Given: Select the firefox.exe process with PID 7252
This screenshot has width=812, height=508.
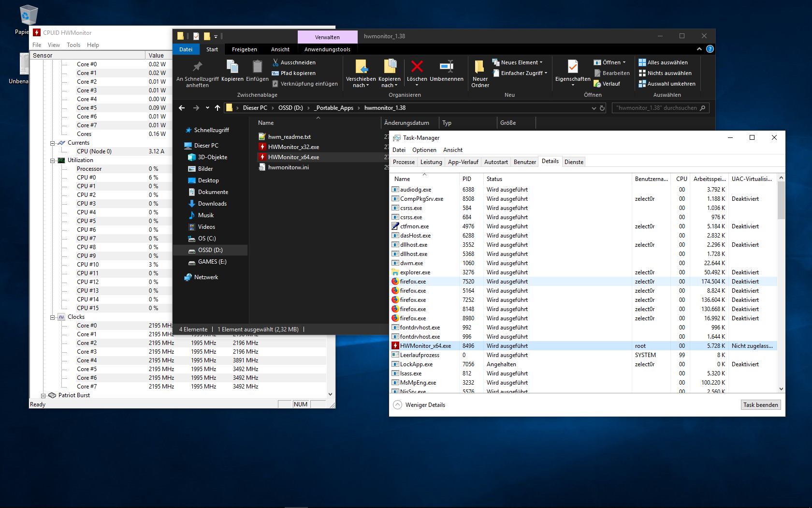Looking at the screenshot, I should click(583, 300).
